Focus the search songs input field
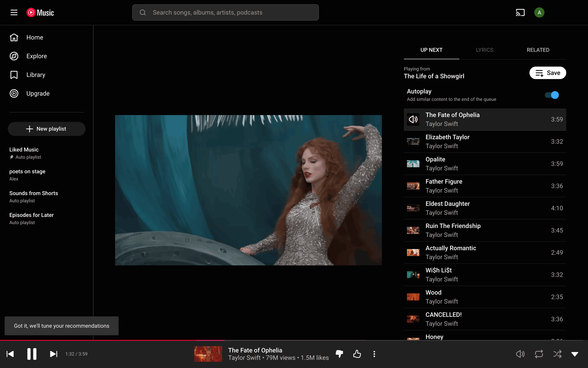 coord(225,13)
